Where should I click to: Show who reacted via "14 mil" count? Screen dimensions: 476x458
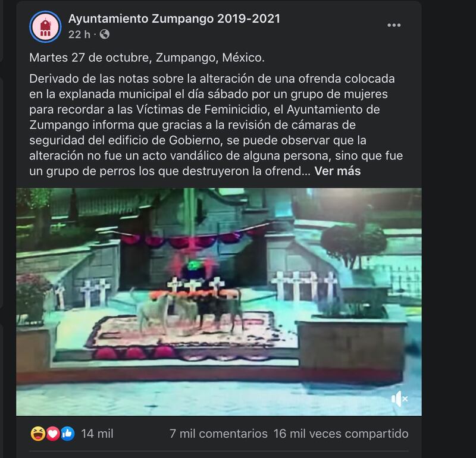[97, 434]
